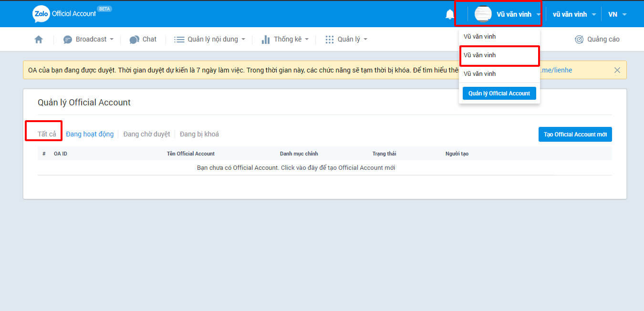Click the Broadcast speech bubble icon
The image size is (644, 311).
point(68,40)
